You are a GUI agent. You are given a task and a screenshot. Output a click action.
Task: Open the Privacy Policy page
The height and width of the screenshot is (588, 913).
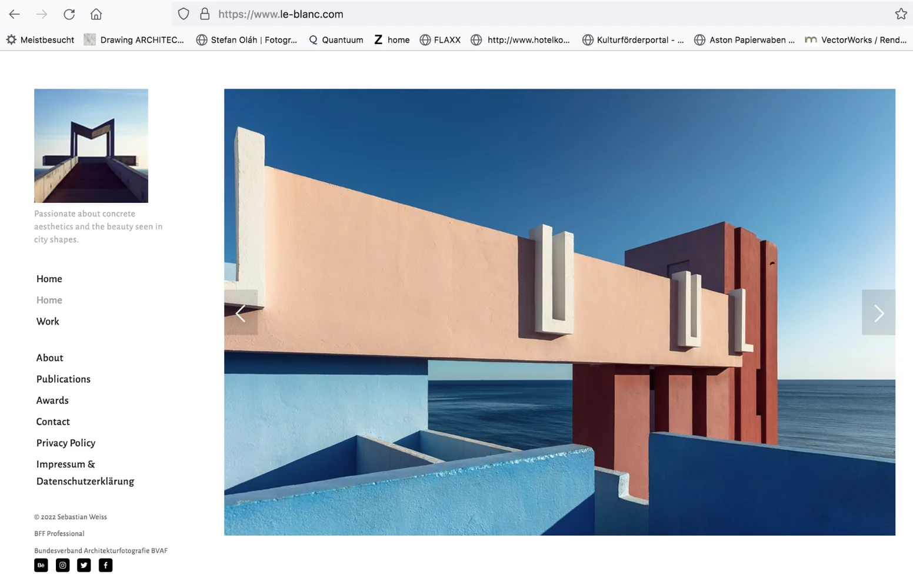(x=66, y=443)
